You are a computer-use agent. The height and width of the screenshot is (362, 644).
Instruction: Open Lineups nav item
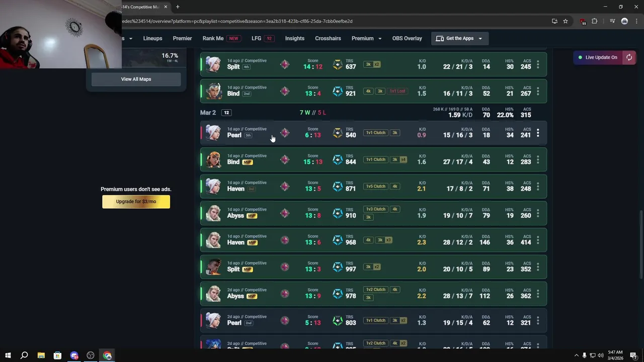(x=152, y=38)
